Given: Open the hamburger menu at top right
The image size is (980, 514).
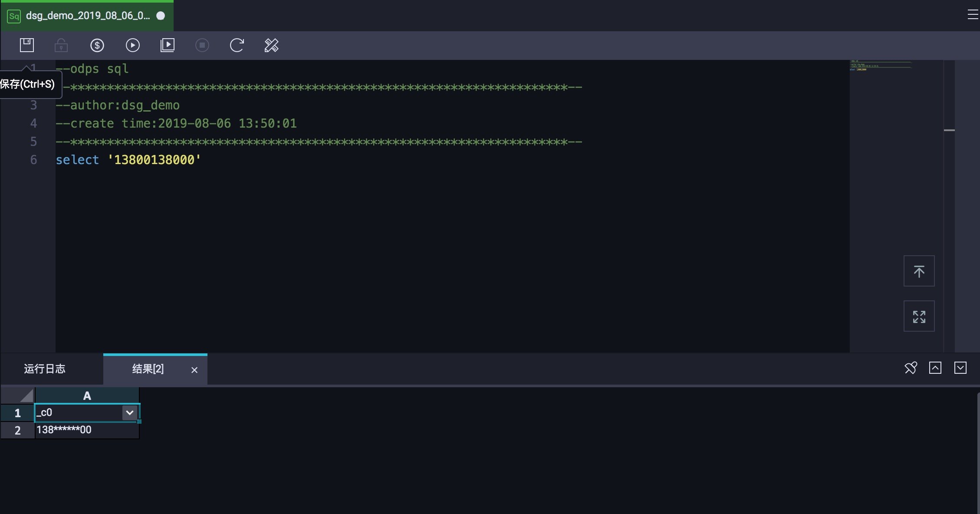Looking at the screenshot, I should click(973, 15).
